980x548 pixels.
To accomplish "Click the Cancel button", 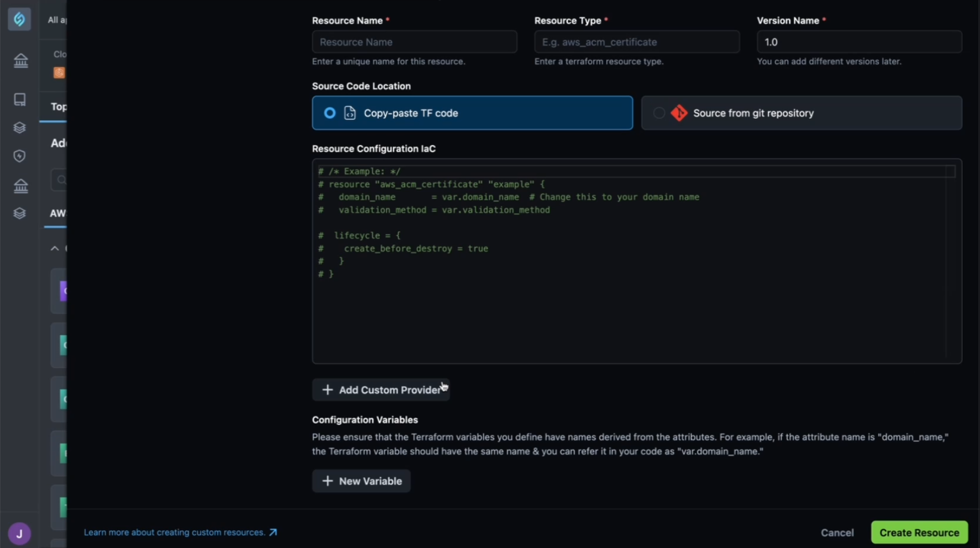I will coord(837,532).
